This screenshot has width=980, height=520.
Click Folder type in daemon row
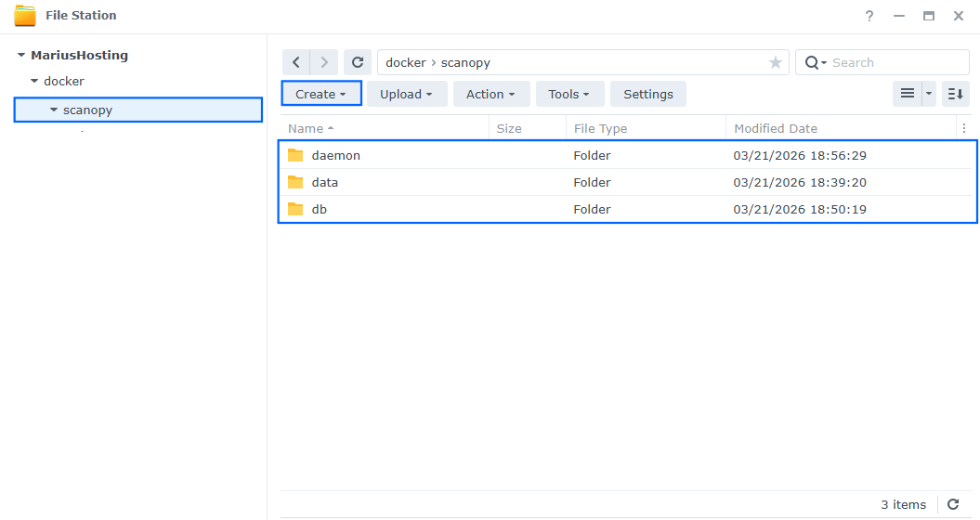pyautogui.click(x=592, y=155)
